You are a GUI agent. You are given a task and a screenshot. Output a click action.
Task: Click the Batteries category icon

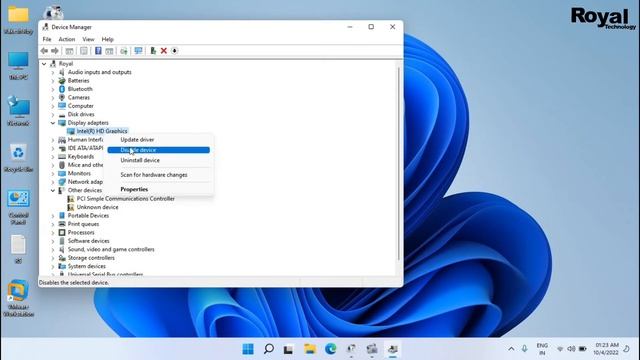(x=62, y=80)
